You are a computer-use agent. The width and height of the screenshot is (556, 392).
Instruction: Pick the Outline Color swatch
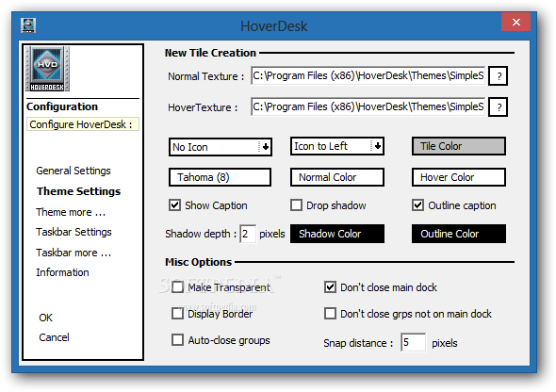(459, 234)
